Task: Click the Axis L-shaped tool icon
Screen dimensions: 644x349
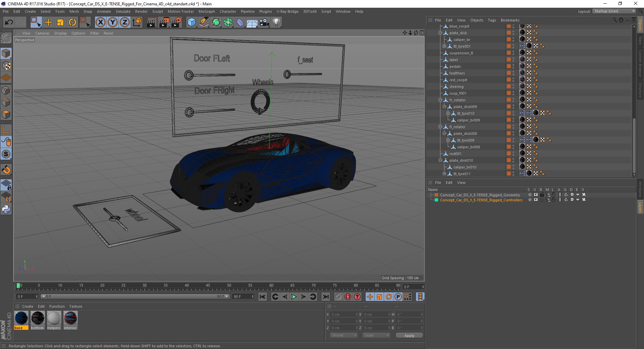Action: point(6,130)
